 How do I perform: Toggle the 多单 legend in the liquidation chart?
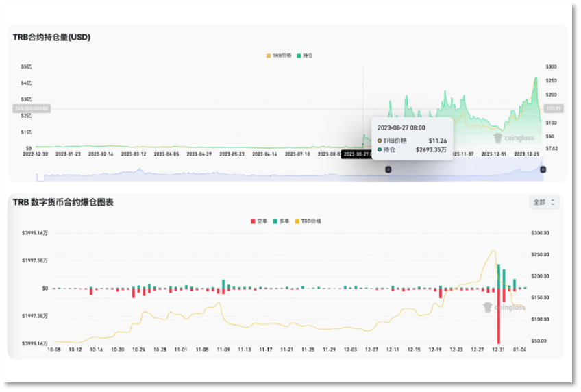pyautogui.click(x=281, y=221)
